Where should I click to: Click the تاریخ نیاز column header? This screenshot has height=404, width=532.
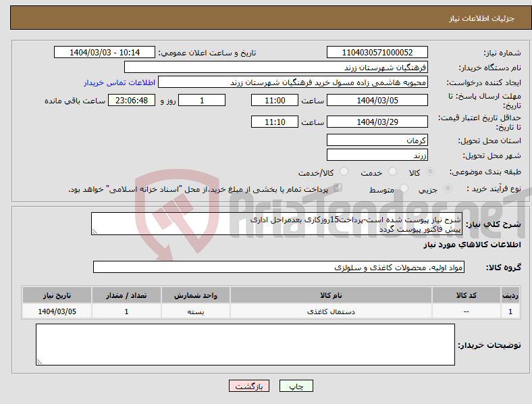coord(57,295)
